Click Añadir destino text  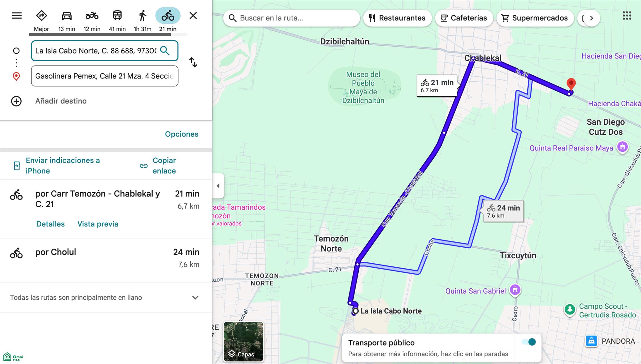tap(61, 101)
